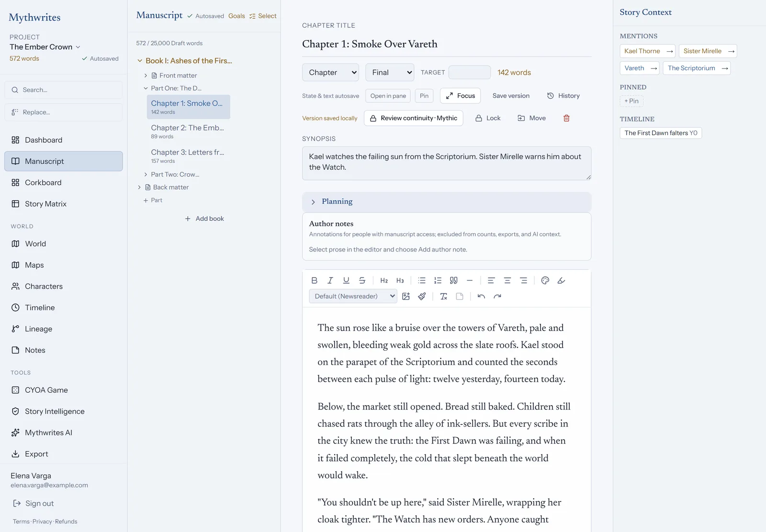Open Corkboard in the sidebar
Image resolution: width=766 pixels, height=532 pixels.
[64, 182]
